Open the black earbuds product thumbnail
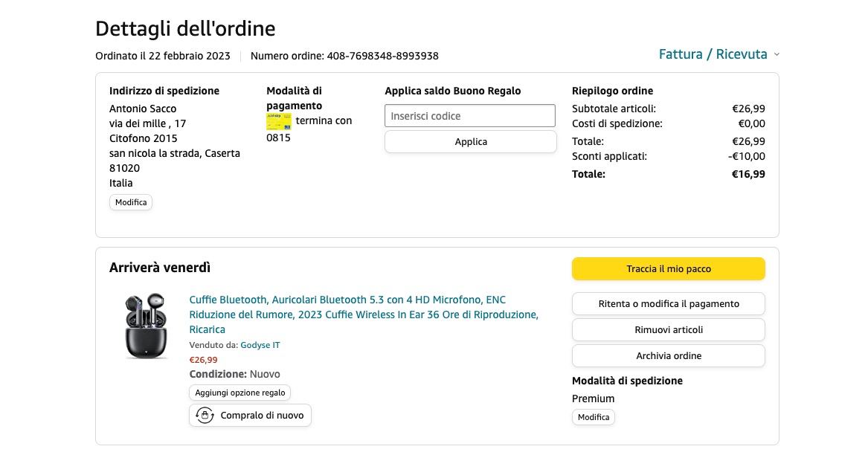 [146, 326]
